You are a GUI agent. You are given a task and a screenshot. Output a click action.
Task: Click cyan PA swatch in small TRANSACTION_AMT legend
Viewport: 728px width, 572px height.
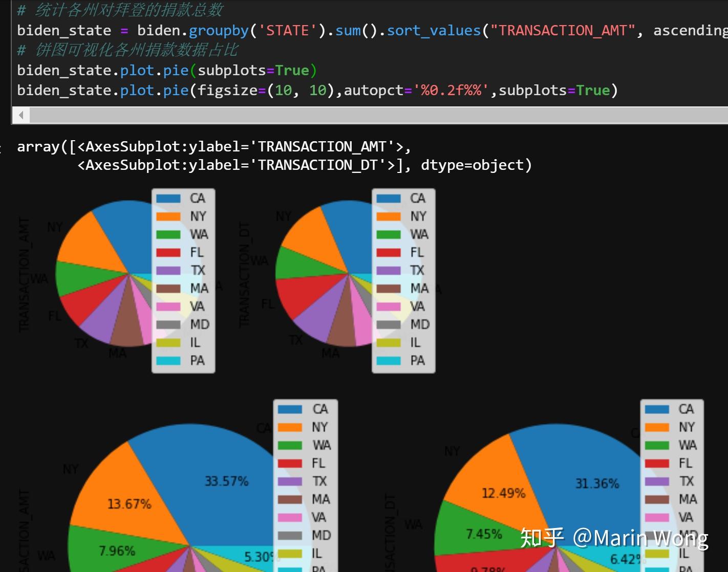tap(168, 361)
